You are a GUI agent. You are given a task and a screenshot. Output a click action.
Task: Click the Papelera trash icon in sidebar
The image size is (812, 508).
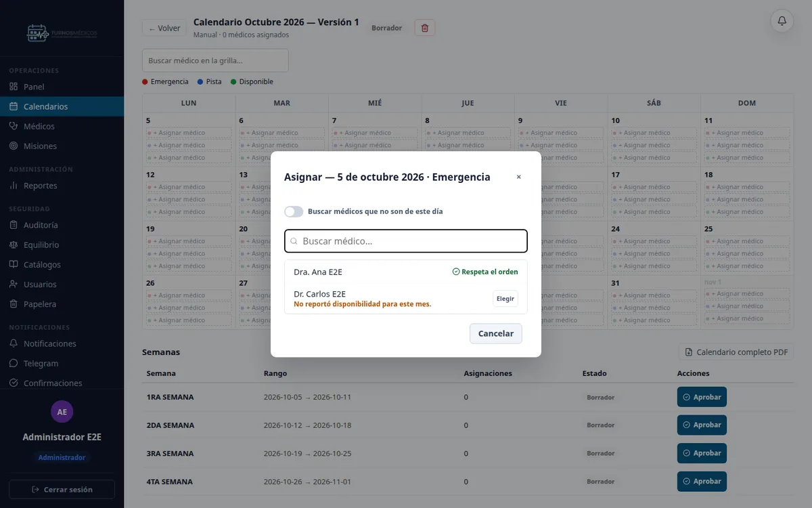pos(14,304)
